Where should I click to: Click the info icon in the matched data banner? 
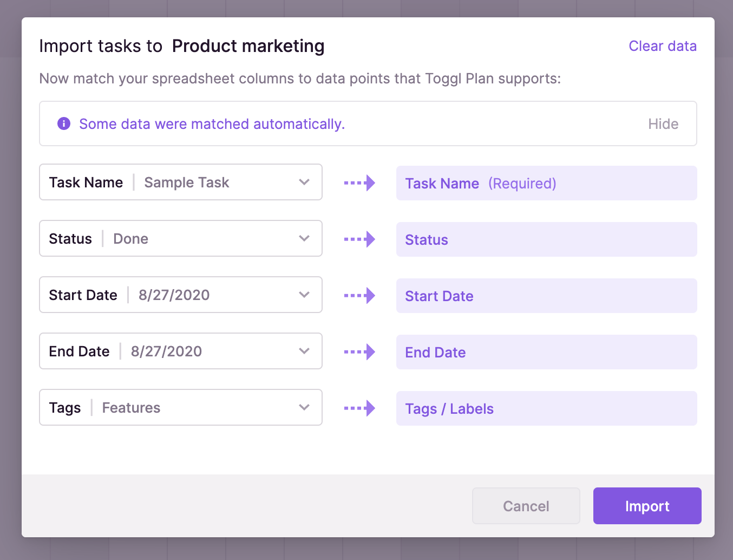(x=63, y=123)
